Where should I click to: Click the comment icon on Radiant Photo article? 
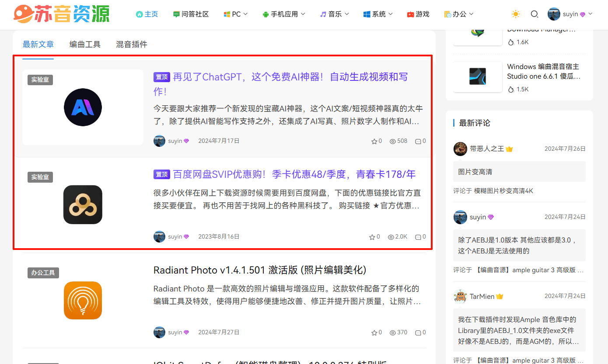click(x=418, y=333)
